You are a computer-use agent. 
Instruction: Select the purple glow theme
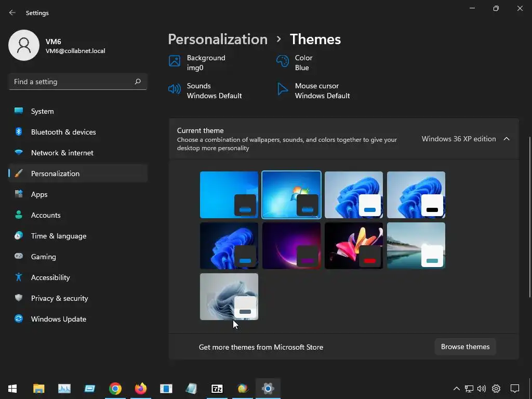click(x=291, y=246)
